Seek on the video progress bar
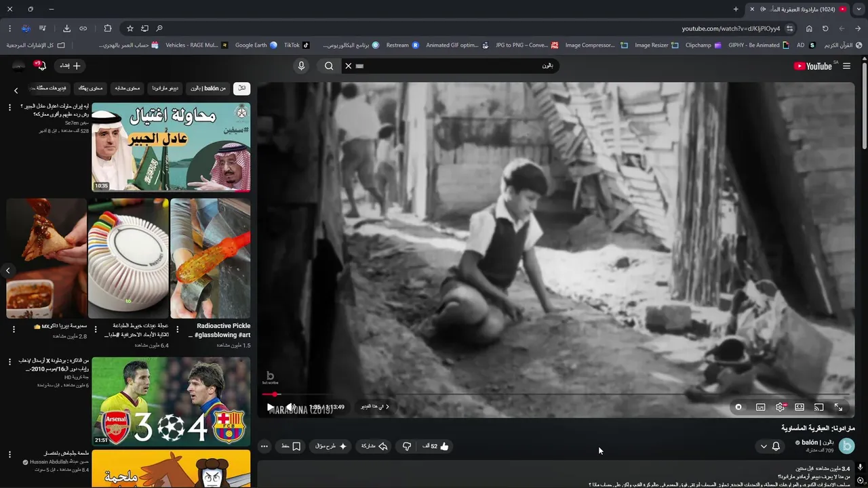 [556, 394]
